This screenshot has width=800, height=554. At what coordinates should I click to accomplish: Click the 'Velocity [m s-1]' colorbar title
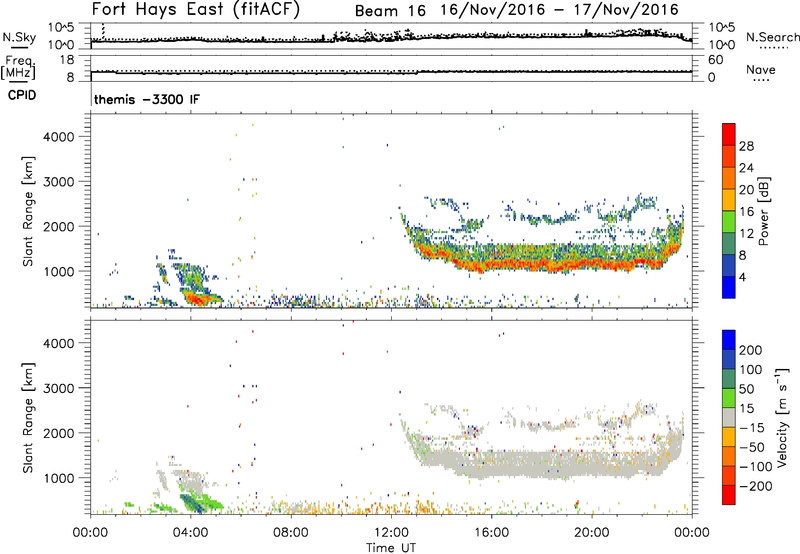click(x=782, y=417)
